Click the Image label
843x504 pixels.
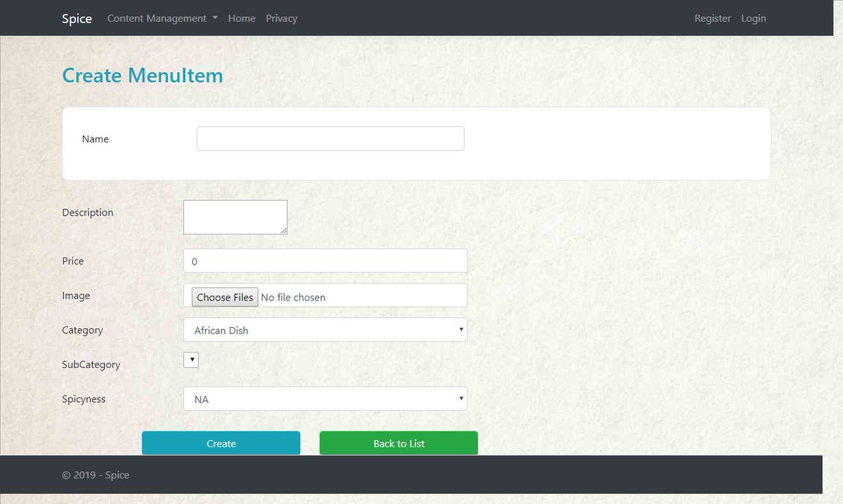76,296
